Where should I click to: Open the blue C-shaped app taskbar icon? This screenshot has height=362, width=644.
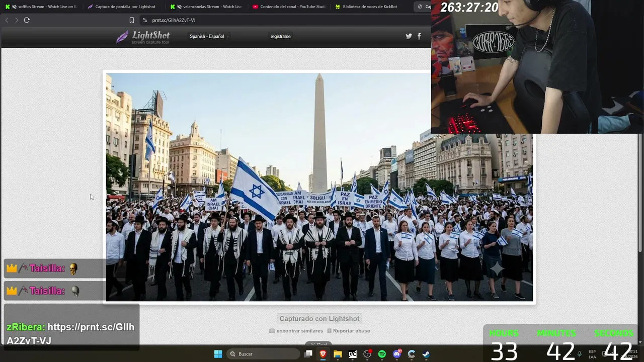[412, 354]
